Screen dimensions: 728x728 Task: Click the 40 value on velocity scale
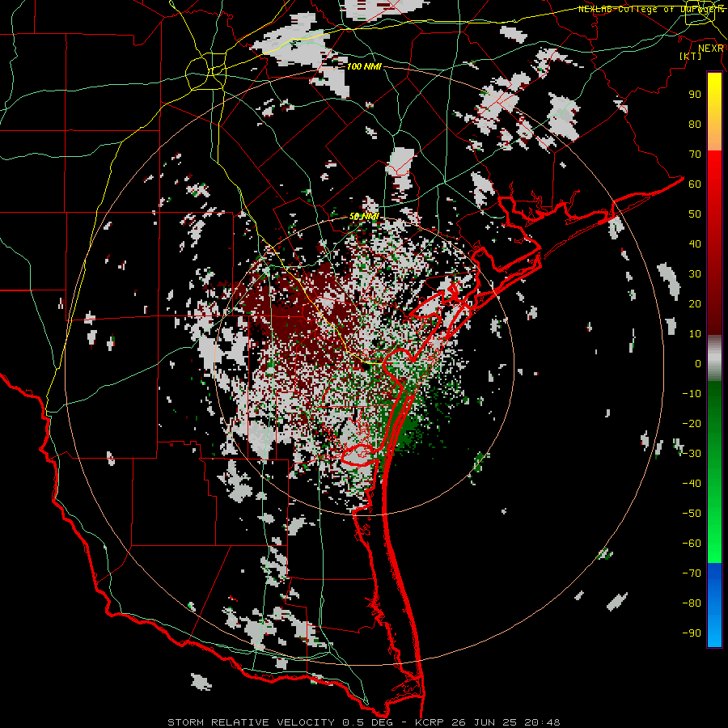[x=695, y=243]
